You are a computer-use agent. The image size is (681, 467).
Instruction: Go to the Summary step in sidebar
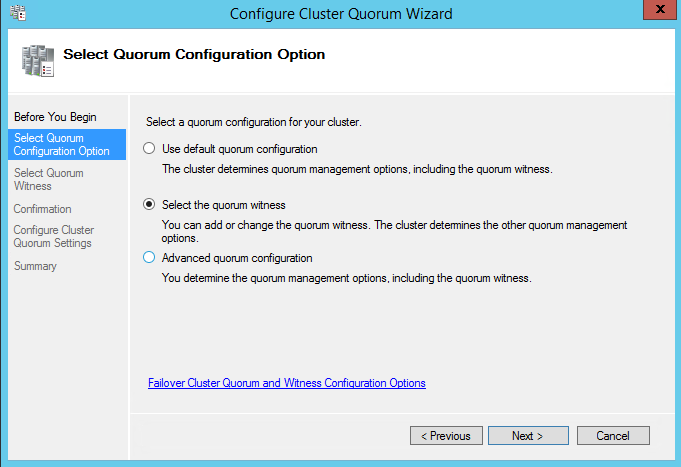35,266
